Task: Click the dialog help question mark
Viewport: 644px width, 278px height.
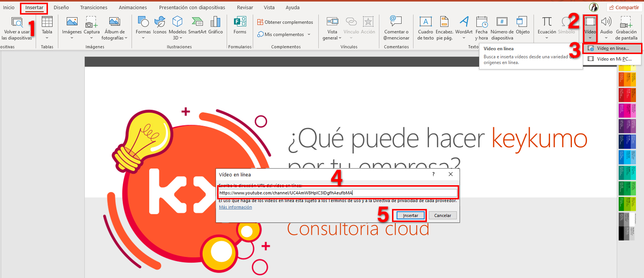Action: pos(433,174)
